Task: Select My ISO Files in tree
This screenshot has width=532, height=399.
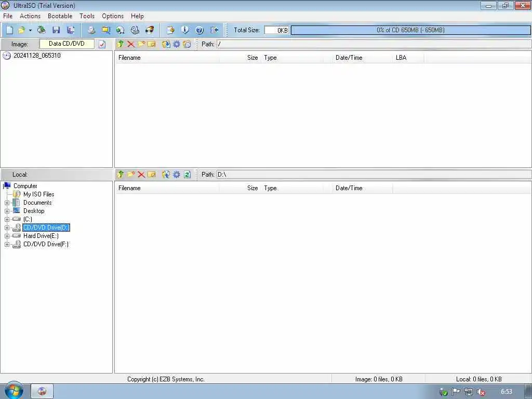Action: coord(38,194)
